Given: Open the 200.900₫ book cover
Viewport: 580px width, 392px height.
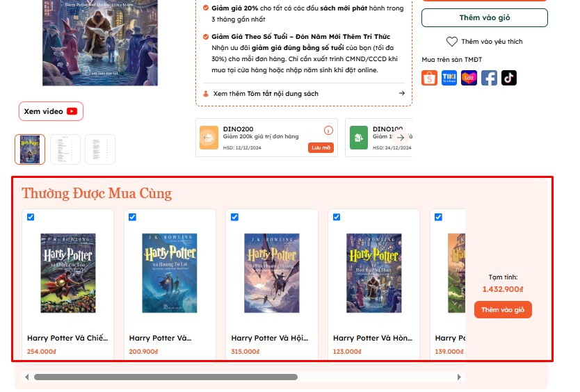Looking at the screenshot, I should click(170, 273).
